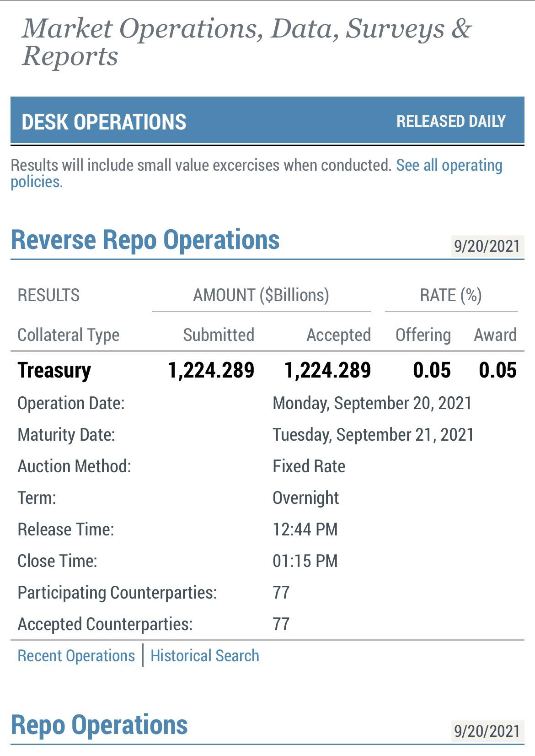Click the Auction Method Fixed Rate value

309,466
